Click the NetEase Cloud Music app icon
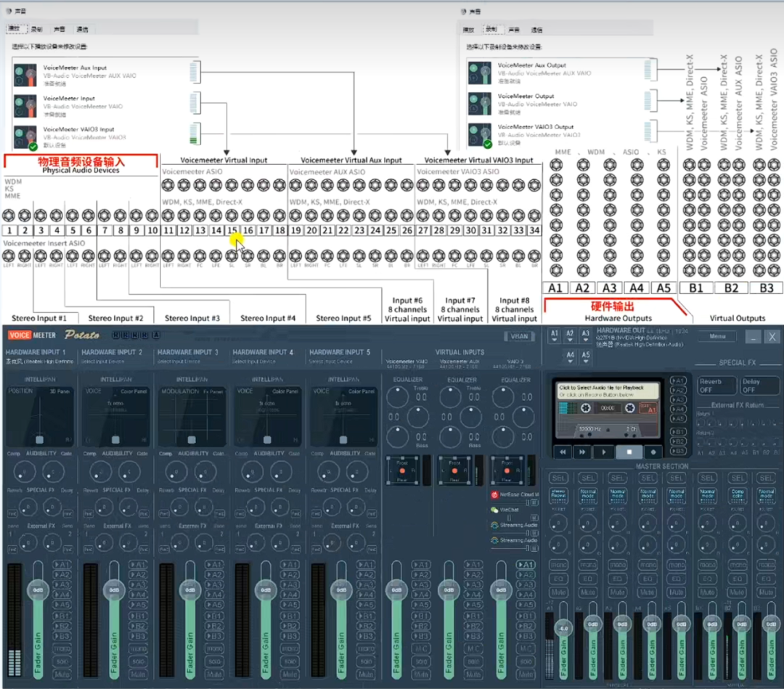The image size is (784, 689). [x=495, y=494]
